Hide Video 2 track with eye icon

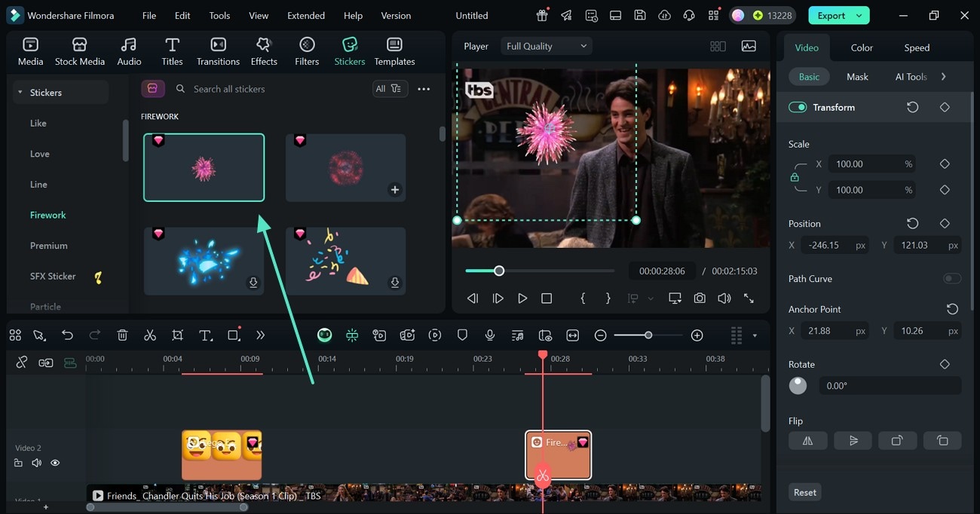click(55, 464)
